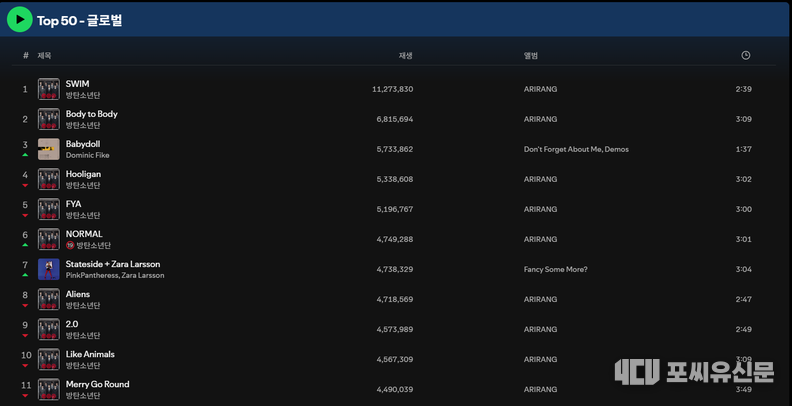792x406 pixels.
Task: Sort by the 제목 column header
Action: click(x=44, y=55)
